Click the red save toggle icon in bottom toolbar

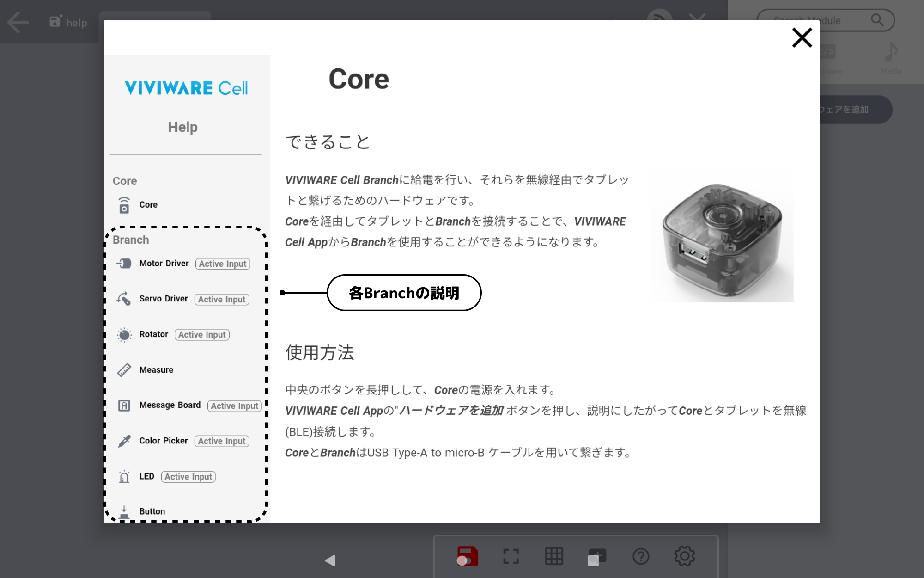[467, 556]
